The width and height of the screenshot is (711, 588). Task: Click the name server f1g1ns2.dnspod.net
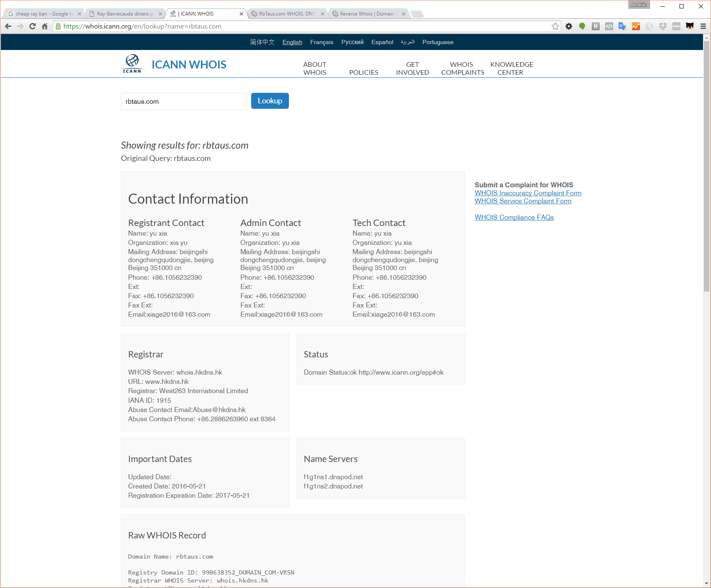pyautogui.click(x=333, y=486)
